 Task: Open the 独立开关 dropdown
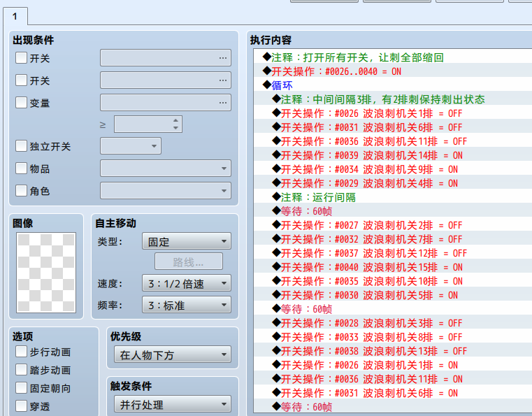tap(131, 146)
